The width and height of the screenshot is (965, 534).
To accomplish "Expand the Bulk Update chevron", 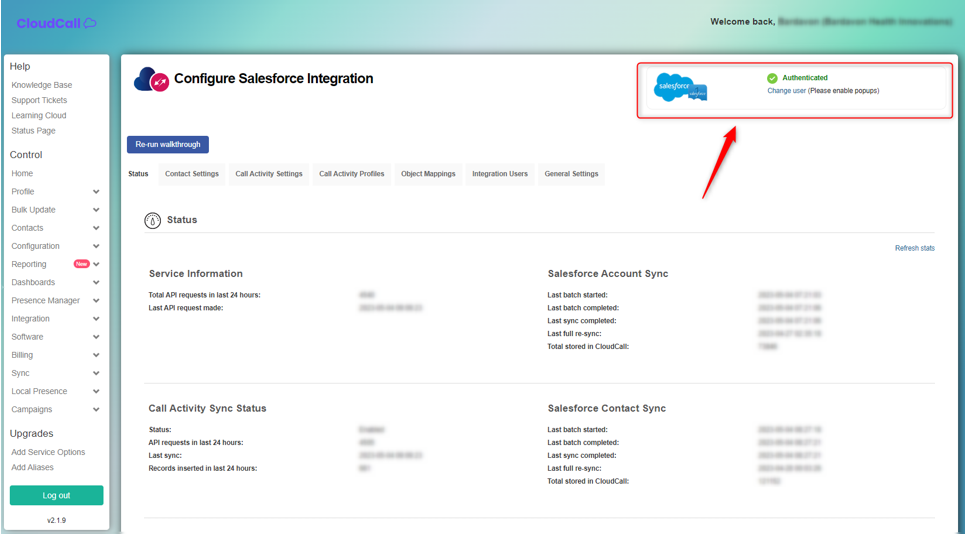I will (x=96, y=210).
